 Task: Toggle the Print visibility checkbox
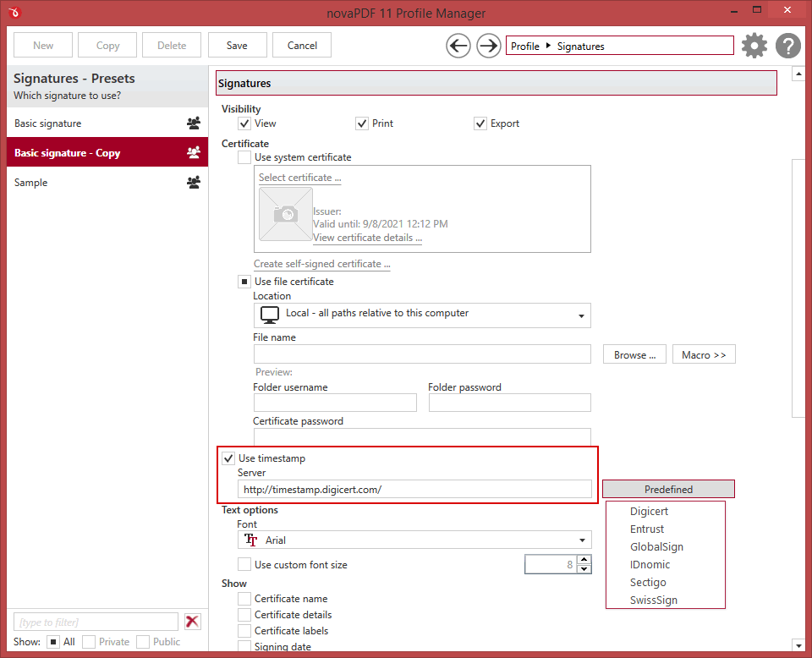pyautogui.click(x=362, y=123)
